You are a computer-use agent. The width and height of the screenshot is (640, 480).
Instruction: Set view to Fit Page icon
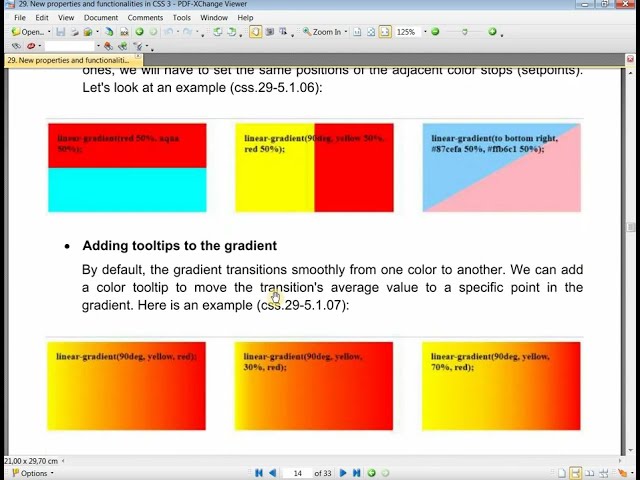coord(371,32)
